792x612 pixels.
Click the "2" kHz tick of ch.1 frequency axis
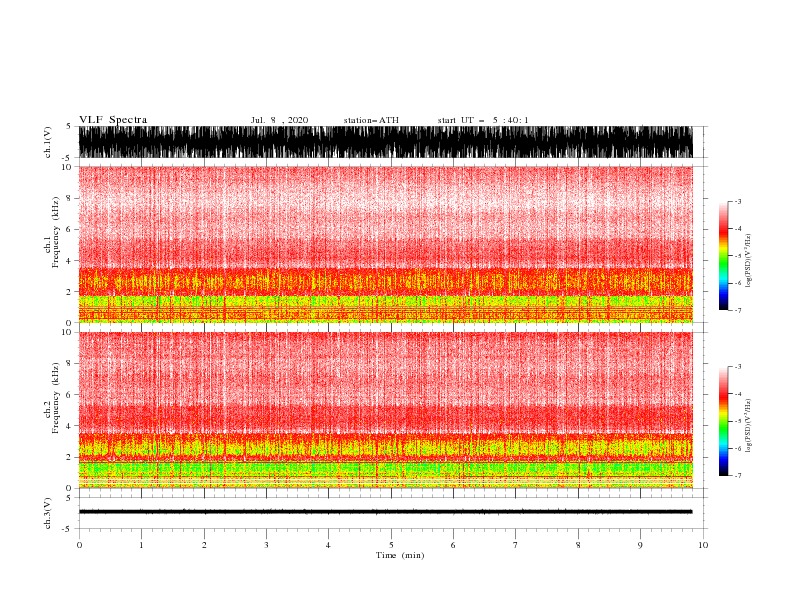(70, 291)
